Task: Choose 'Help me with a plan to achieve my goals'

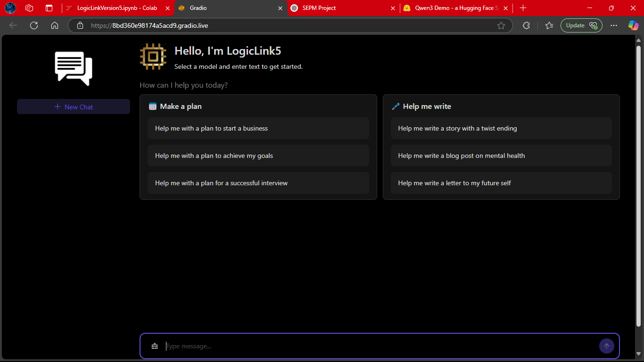Action: click(258, 156)
